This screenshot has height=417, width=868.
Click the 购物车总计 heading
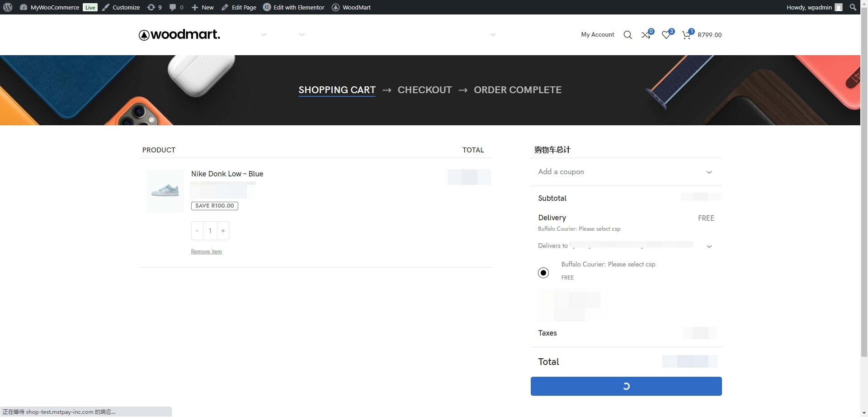(x=552, y=150)
